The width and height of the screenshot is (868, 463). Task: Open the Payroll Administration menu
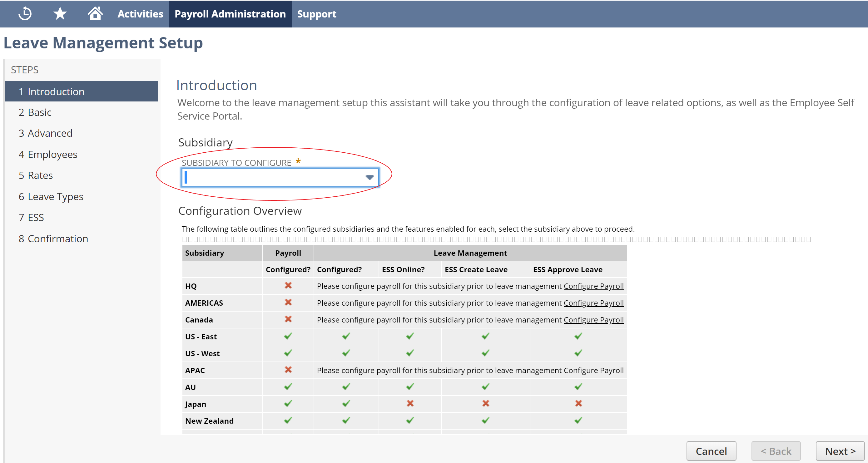231,14
